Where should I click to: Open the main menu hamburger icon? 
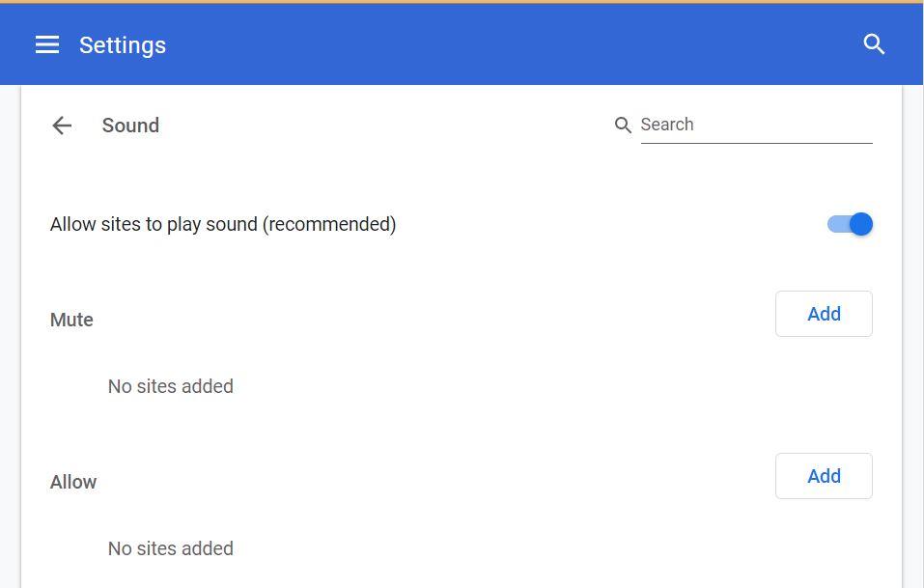47,44
